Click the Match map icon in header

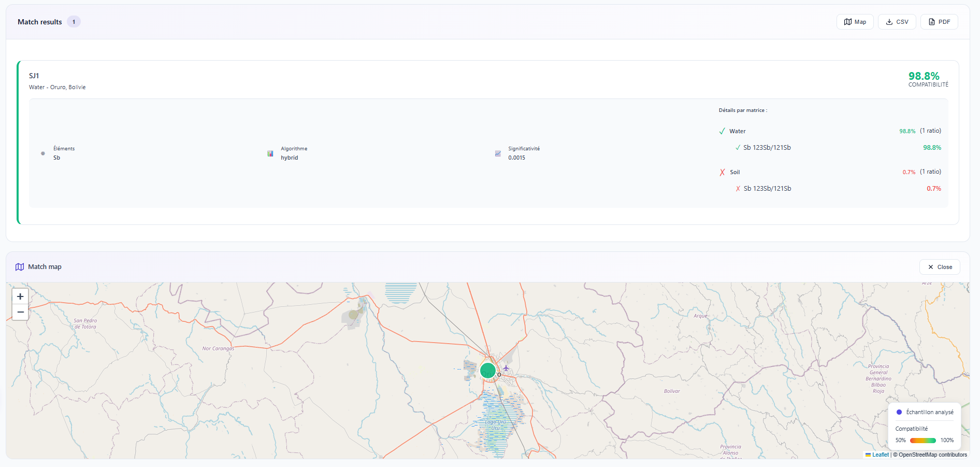point(20,267)
